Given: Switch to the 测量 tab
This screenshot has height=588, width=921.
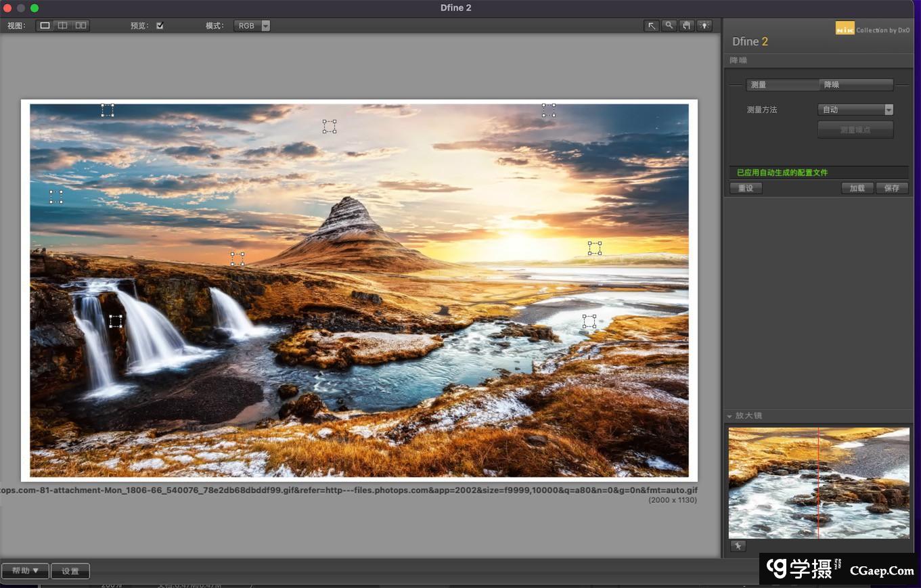Looking at the screenshot, I should point(782,85).
